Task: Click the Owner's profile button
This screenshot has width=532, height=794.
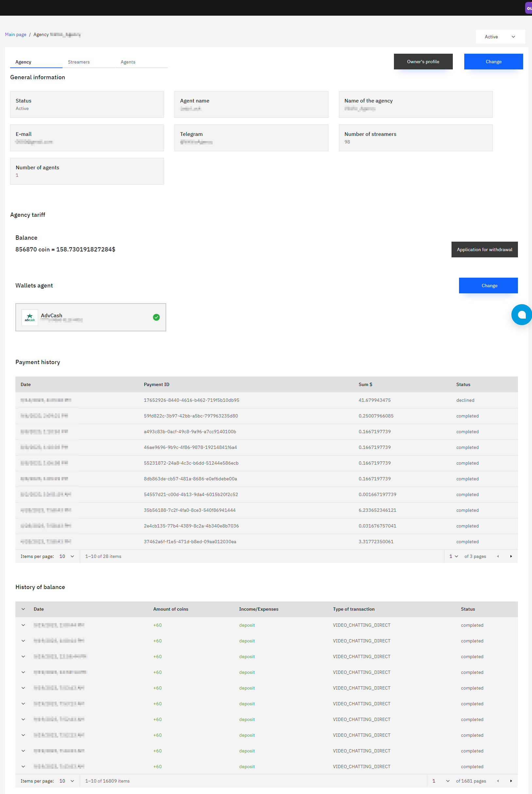Action: (x=423, y=62)
